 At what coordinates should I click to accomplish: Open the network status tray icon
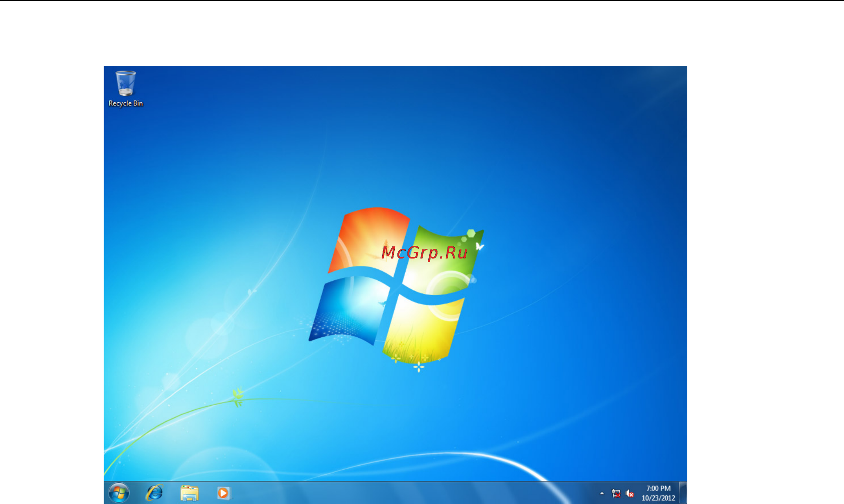click(616, 493)
